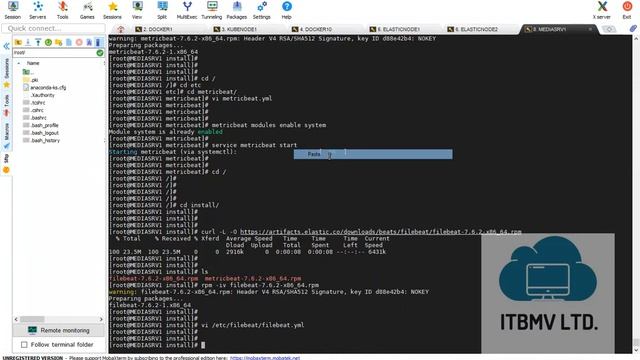
Task: Close the 8. MEDIASRV1 tab
Action: coord(590,29)
